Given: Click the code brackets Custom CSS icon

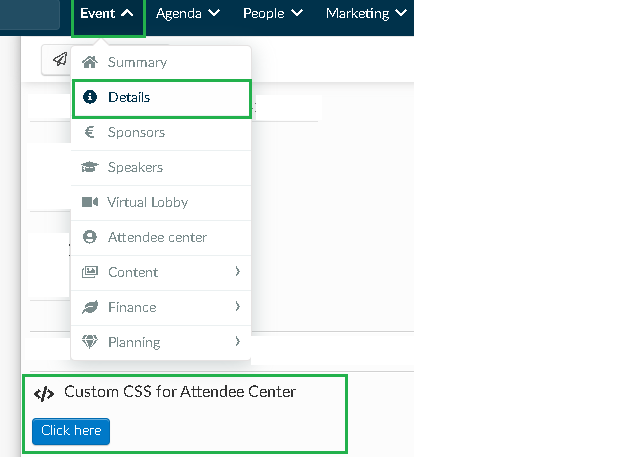Looking at the screenshot, I should (44, 394).
